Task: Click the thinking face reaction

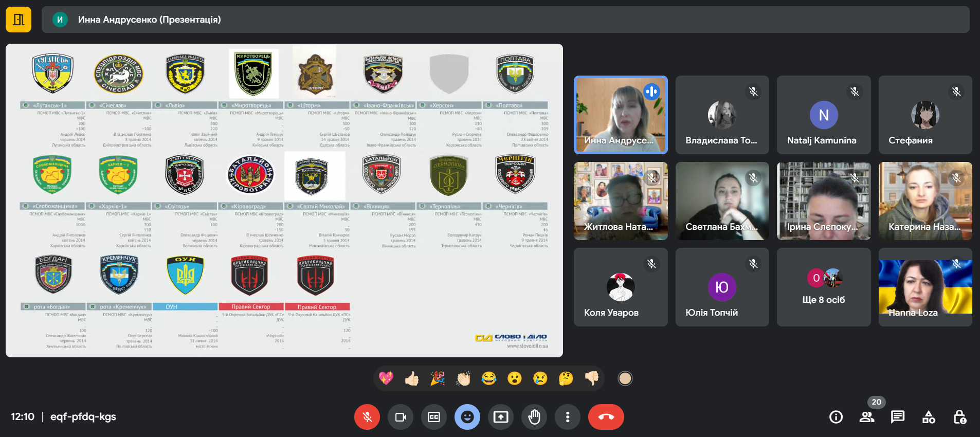Action: pos(566,379)
